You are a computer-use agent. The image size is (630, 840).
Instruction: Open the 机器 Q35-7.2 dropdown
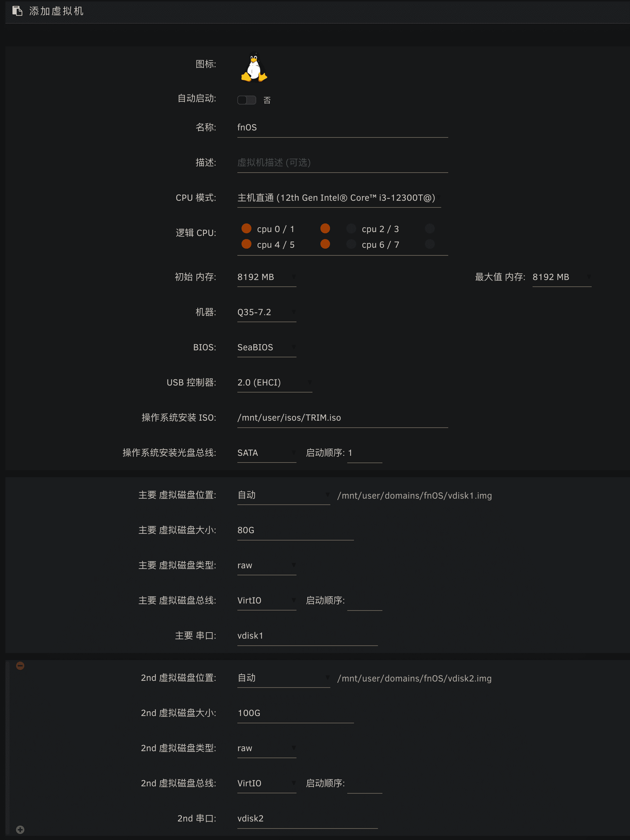pos(267,312)
